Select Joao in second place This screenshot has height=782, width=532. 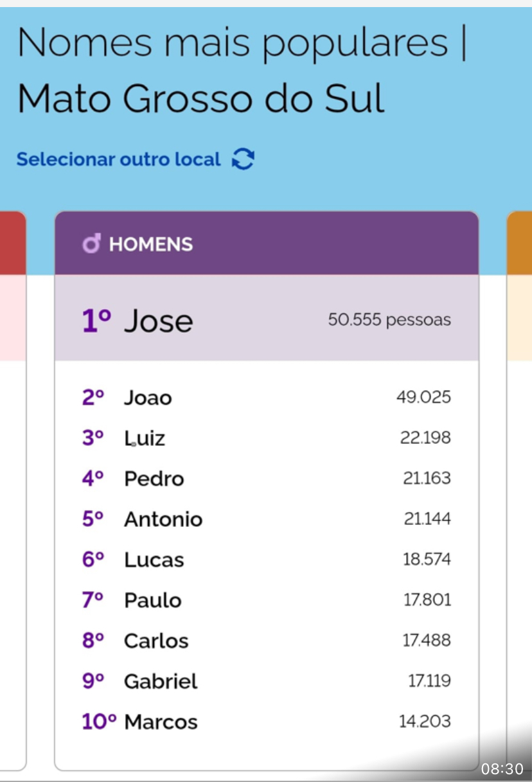[x=148, y=398]
